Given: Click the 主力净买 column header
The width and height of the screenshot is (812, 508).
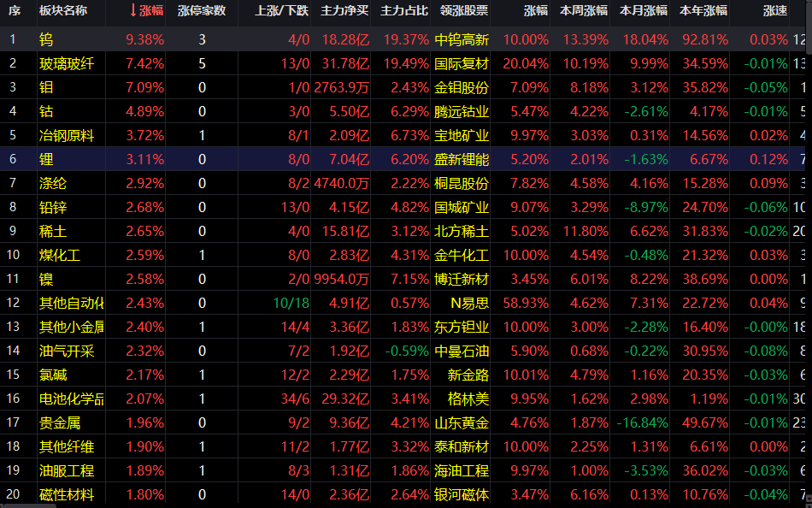Looking at the screenshot, I should pyautogui.click(x=344, y=10).
